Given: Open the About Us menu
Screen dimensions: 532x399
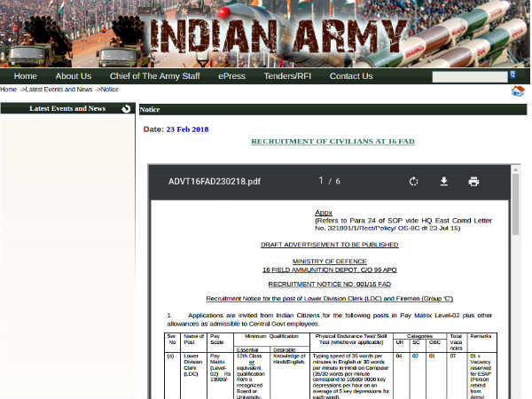Looking at the screenshot, I should pos(74,76).
